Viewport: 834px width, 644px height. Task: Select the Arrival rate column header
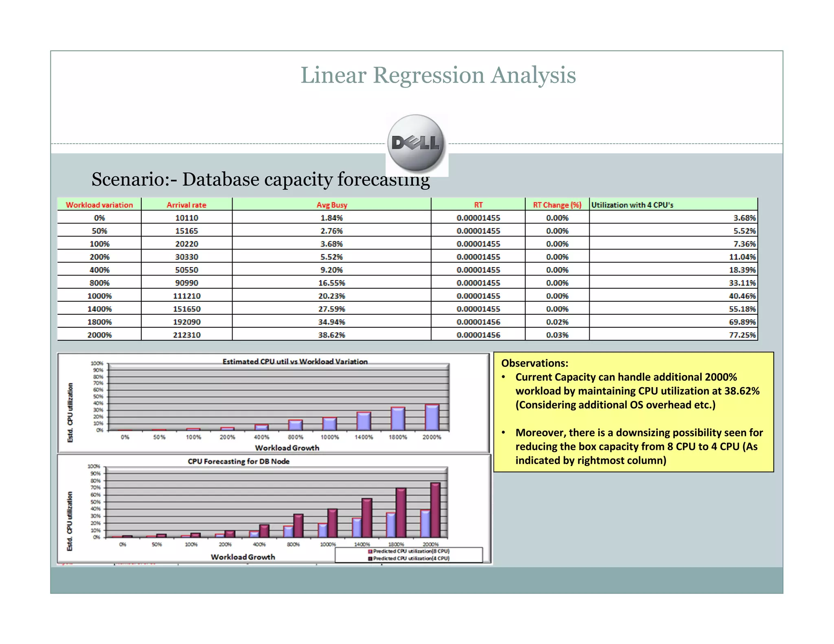coord(187,205)
